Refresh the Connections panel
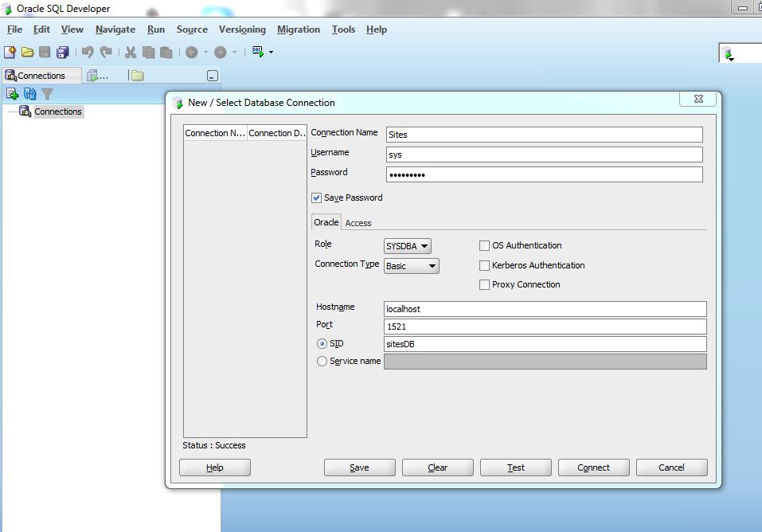This screenshot has height=532, width=762. pos(30,93)
